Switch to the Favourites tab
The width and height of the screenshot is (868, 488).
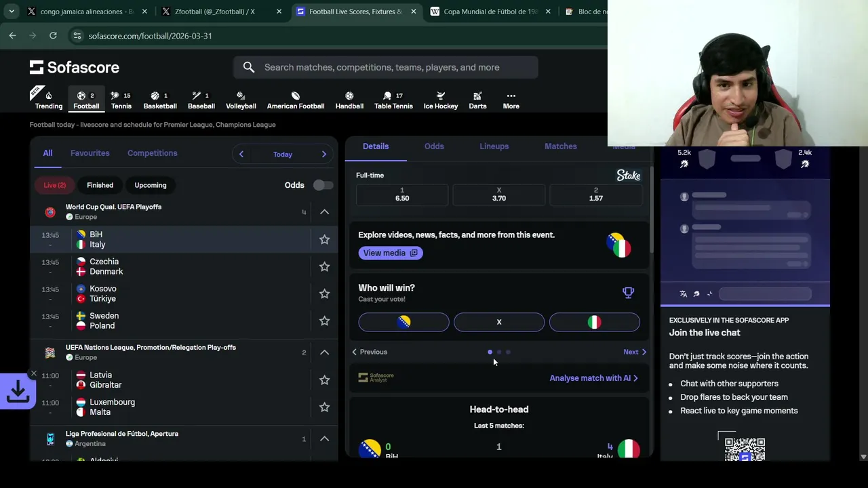[90, 153]
